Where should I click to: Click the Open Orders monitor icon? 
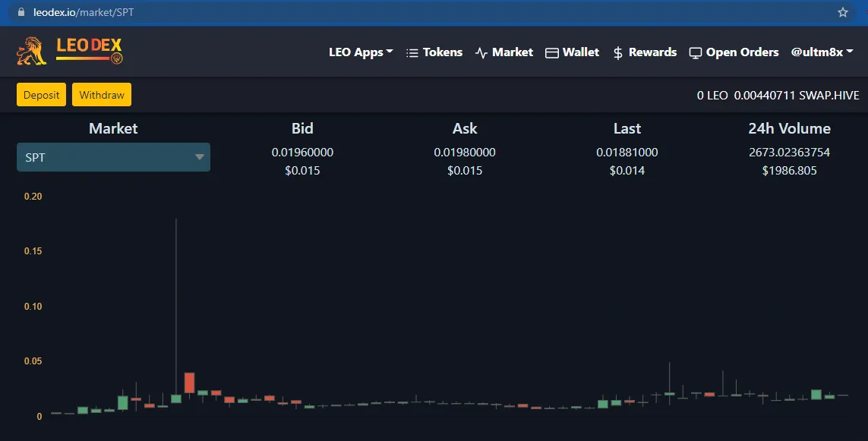(x=696, y=53)
